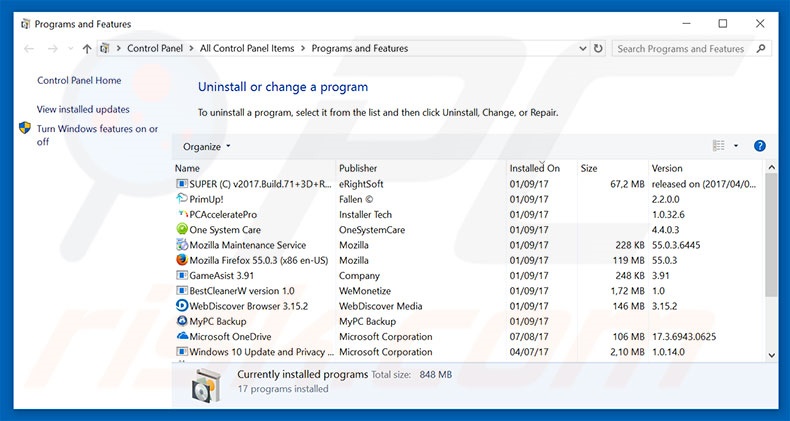Click the GameAsist 3.91 icon
Viewport: 790px width, 421px height.
(182, 275)
